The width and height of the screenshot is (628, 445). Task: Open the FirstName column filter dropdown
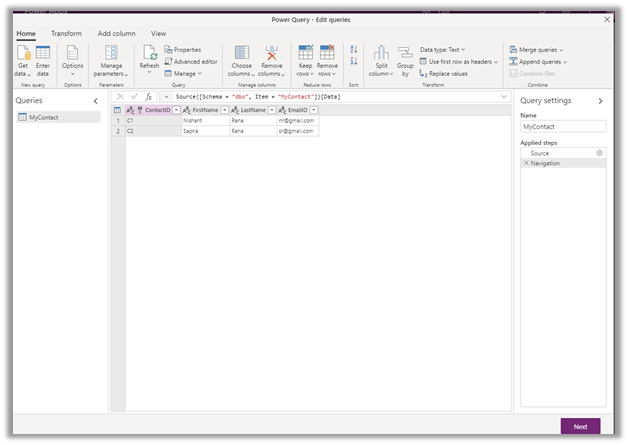coord(223,110)
